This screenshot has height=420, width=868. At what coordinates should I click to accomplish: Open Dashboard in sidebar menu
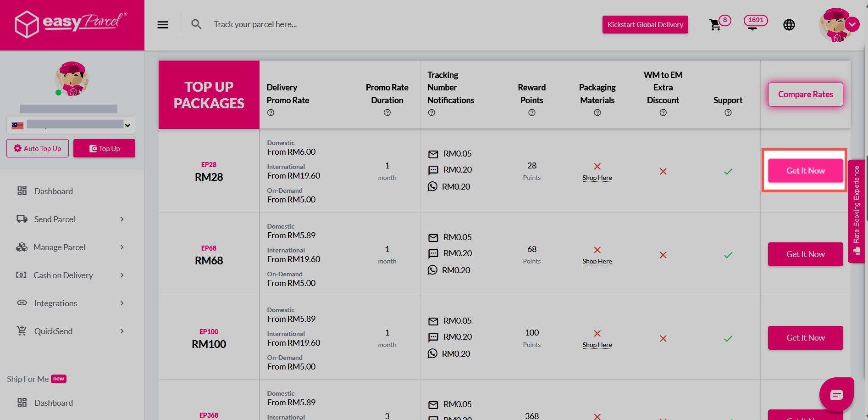pyautogui.click(x=53, y=191)
